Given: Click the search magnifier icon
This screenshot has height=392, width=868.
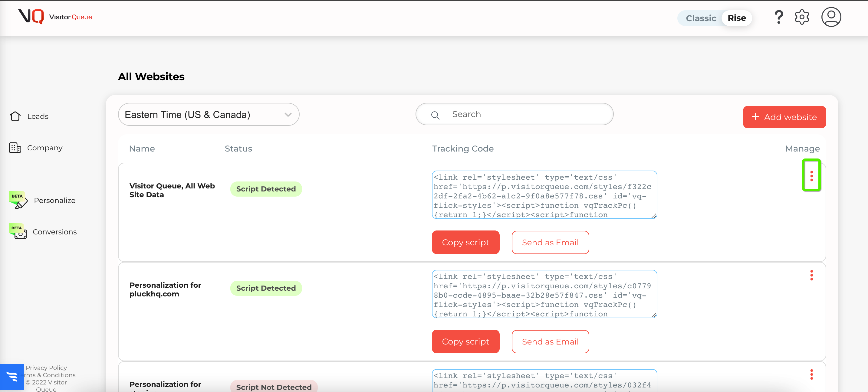Looking at the screenshot, I should pyautogui.click(x=435, y=115).
